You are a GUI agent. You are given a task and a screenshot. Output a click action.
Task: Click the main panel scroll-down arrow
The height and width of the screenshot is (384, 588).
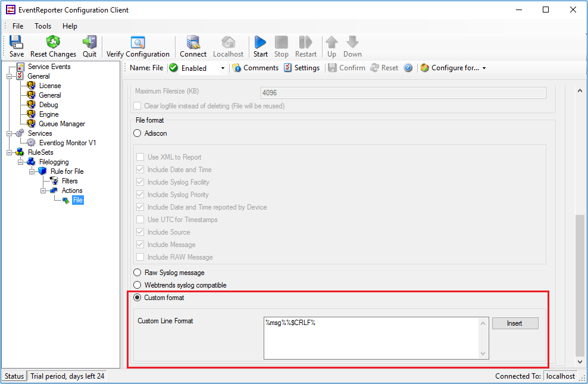click(580, 362)
